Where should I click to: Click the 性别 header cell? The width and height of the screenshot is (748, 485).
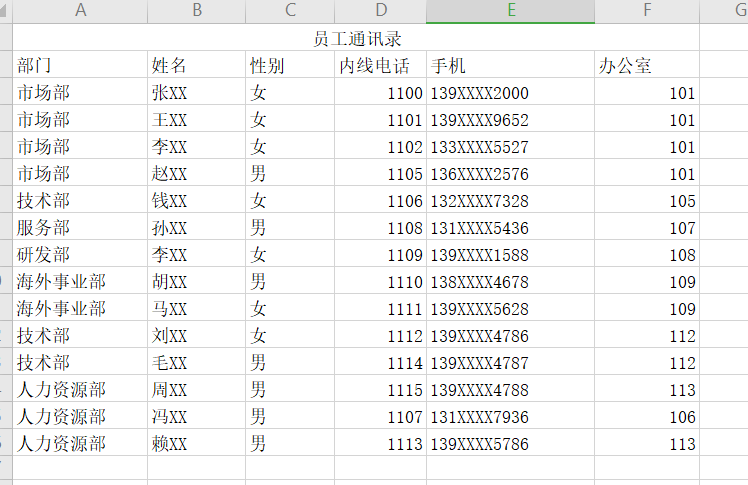tap(290, 65)
